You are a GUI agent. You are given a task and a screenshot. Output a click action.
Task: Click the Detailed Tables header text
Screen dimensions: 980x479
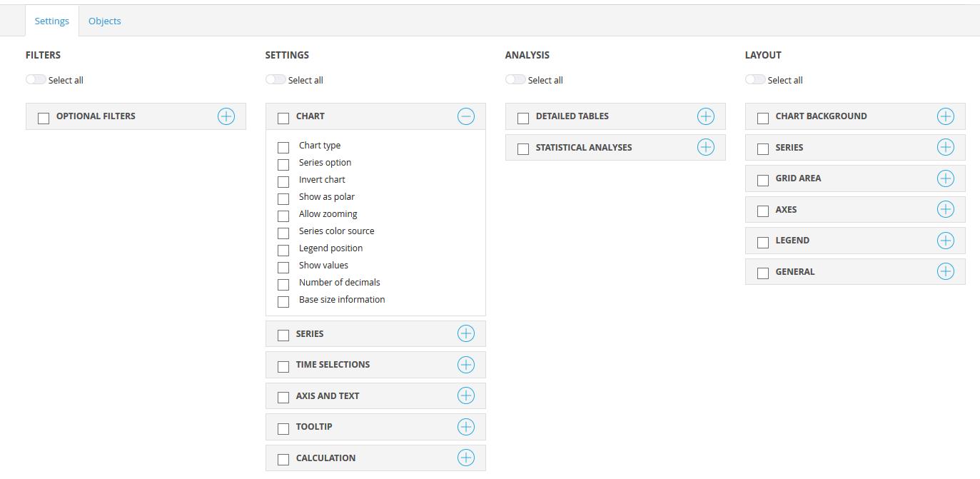[572, 116]
